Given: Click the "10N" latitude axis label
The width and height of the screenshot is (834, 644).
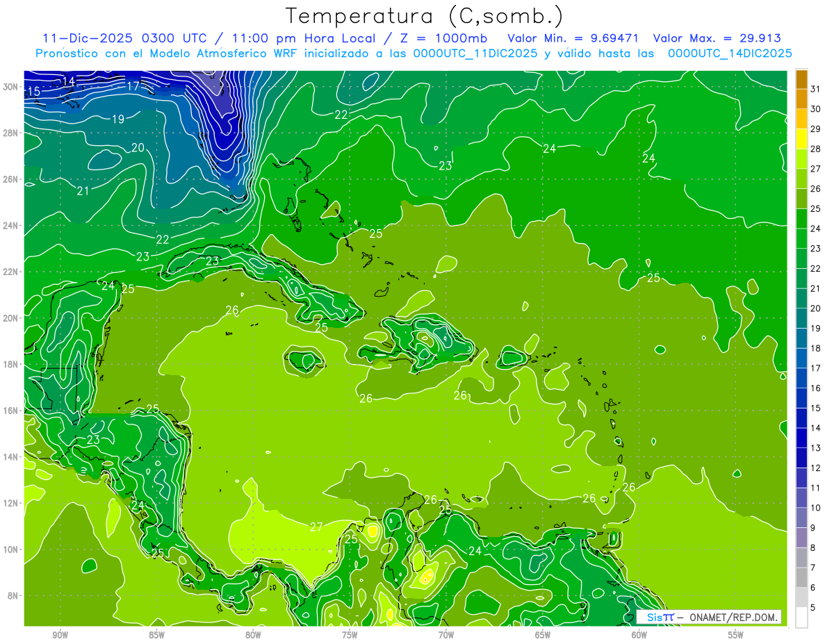Looking at the screenshot, I should pyautogui.click(x=10, y=549).
